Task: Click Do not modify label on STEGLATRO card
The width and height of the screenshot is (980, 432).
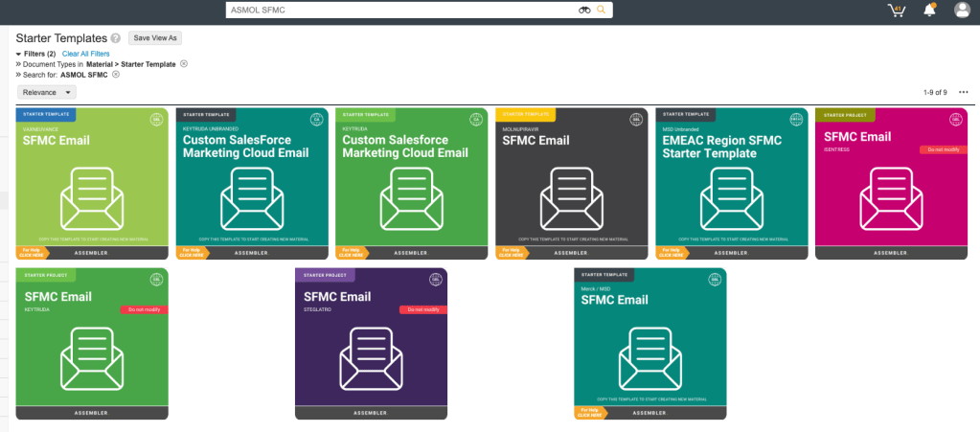Action: (423, 309)
